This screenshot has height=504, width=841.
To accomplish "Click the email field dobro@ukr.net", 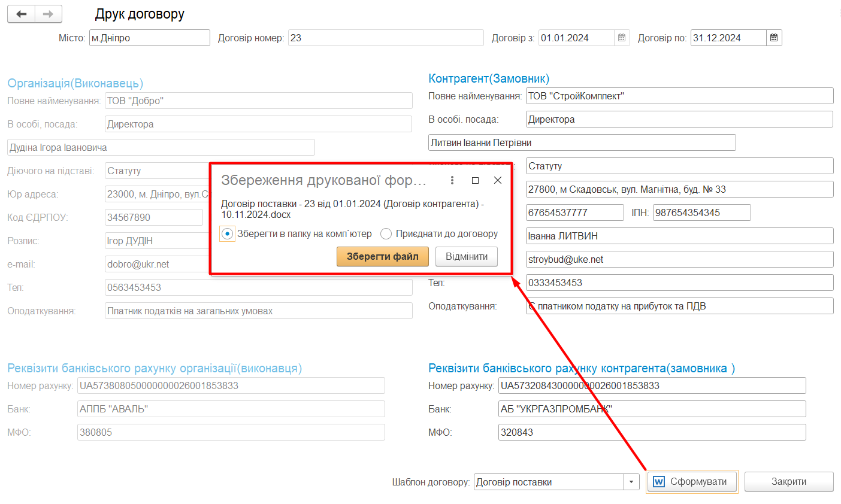I will 157,264.
